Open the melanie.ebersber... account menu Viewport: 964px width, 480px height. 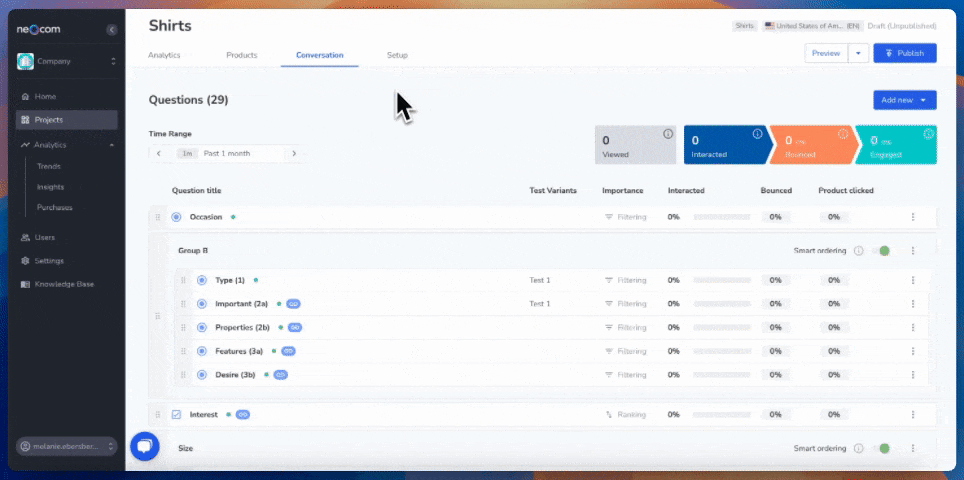[x=66, y=447]
